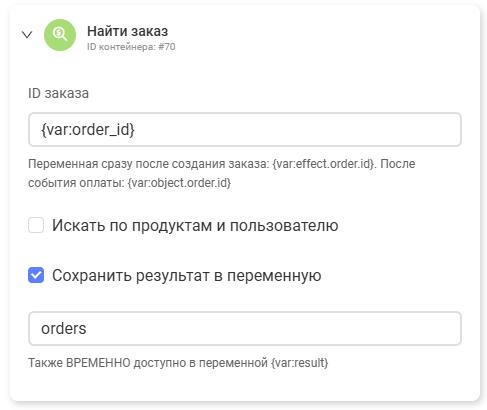Viewport: 487px width, 410px height.
Task: Enable Искать по продуктам и пользователю checkbox
Action: (36, 225)
